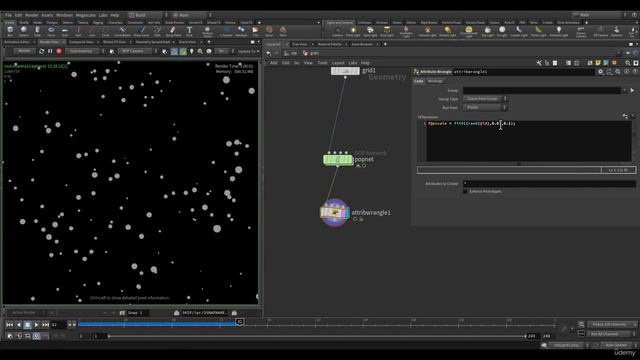This screenshot has width=640, height=360.
Task: Switch to the Geometry Spreadsheet tab
Action: pos(153,42)
